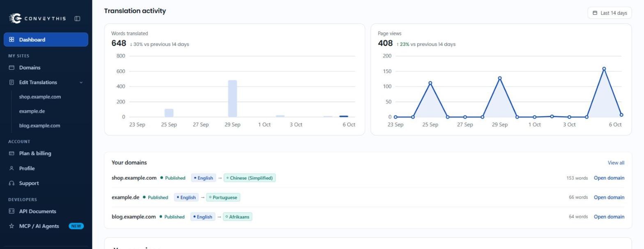Open the Support page
The width and height of the screenshot is (644, 249).
(46, 183)
